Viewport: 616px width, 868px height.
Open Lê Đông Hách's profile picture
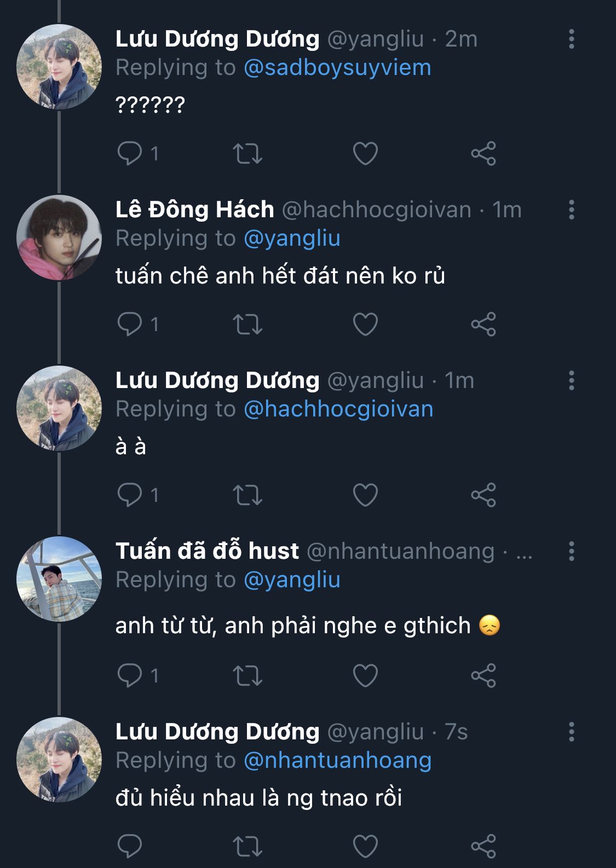[59, 238]
